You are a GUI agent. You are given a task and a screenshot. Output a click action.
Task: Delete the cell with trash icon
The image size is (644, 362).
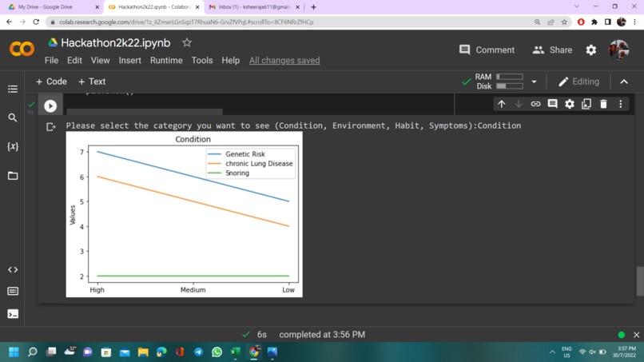click(603, 104)
